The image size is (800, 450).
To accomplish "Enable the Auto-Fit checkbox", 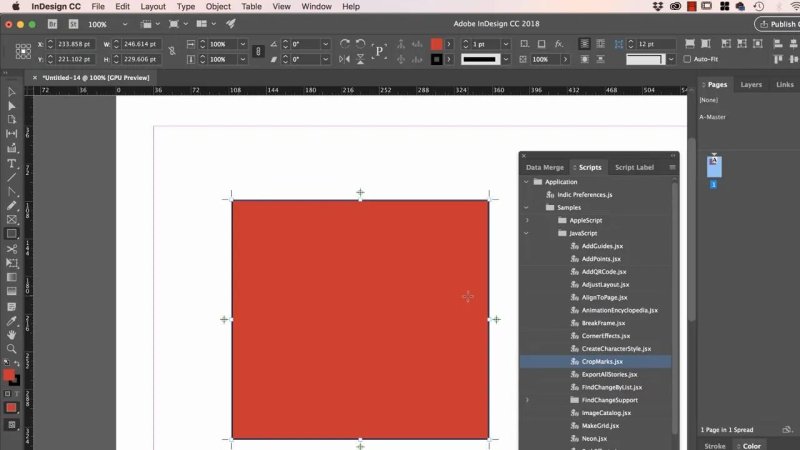I will tap(687, 59).
